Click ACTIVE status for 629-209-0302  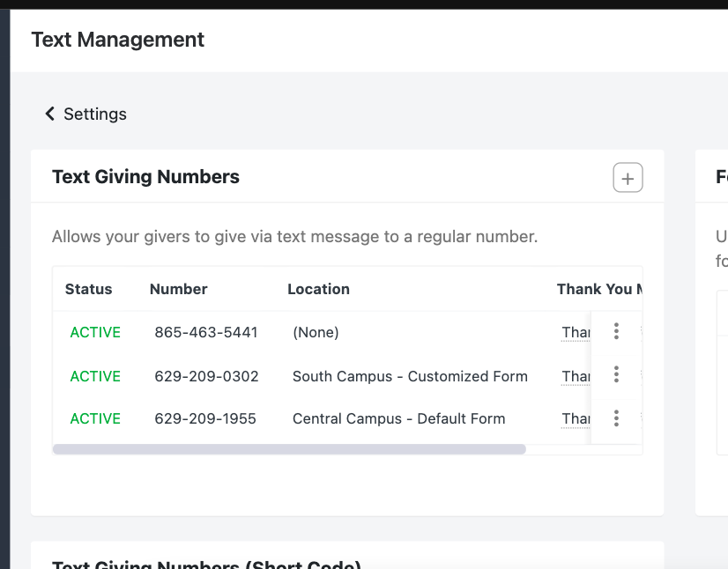tap(95, 376)
